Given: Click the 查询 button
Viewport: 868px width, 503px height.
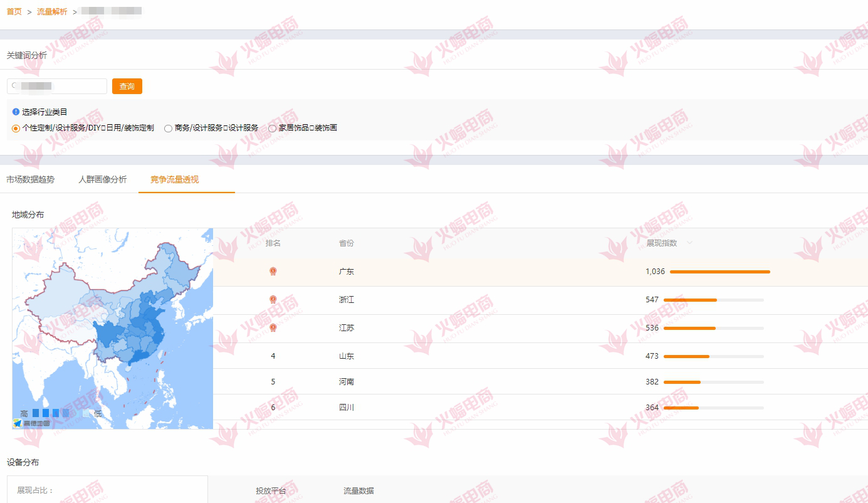Looking at the screenshot, I should (x=127, y=86).
